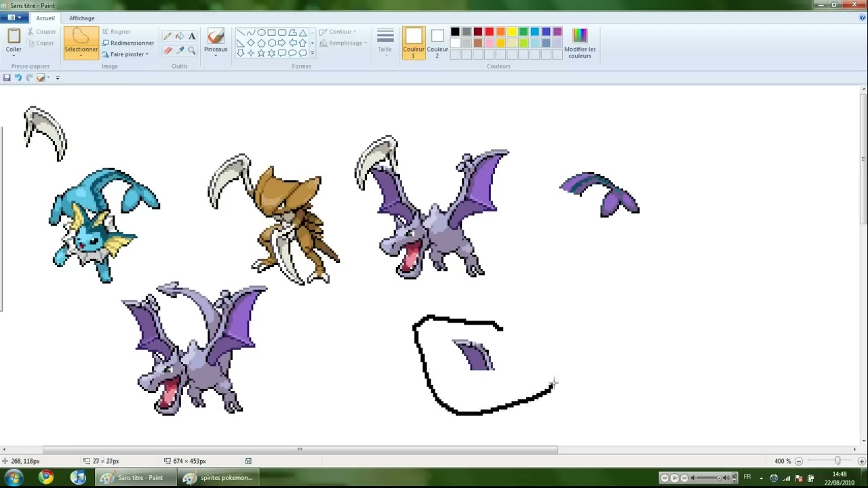Pick the rounded rectangle shape

282,33
